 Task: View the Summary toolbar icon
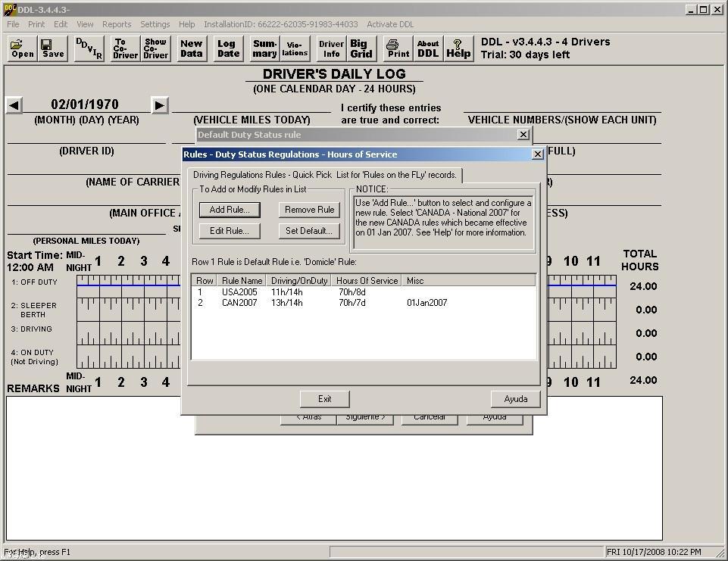pos(264,48)
